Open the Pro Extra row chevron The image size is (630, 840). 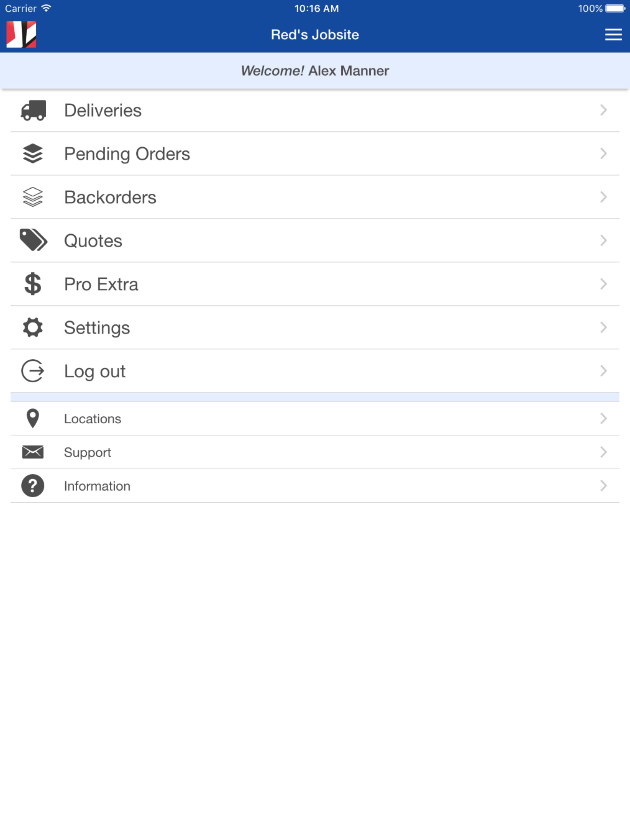tap(603, 284)
